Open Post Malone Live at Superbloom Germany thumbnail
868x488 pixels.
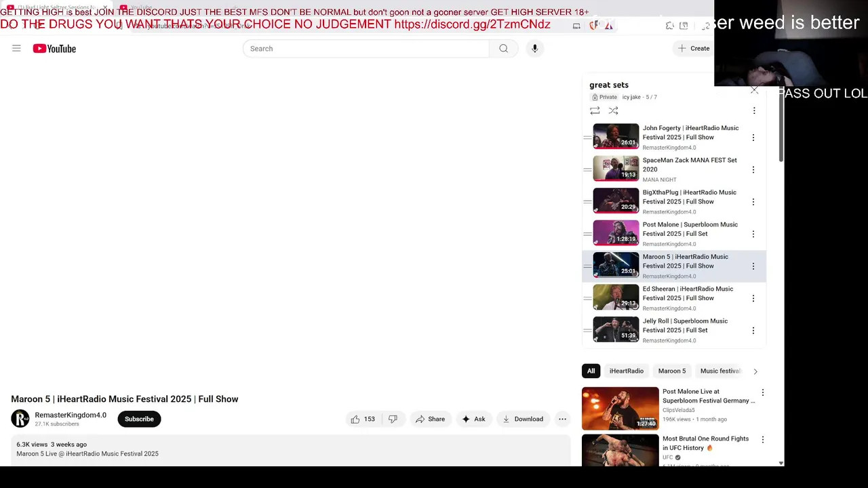pos(620,408)
